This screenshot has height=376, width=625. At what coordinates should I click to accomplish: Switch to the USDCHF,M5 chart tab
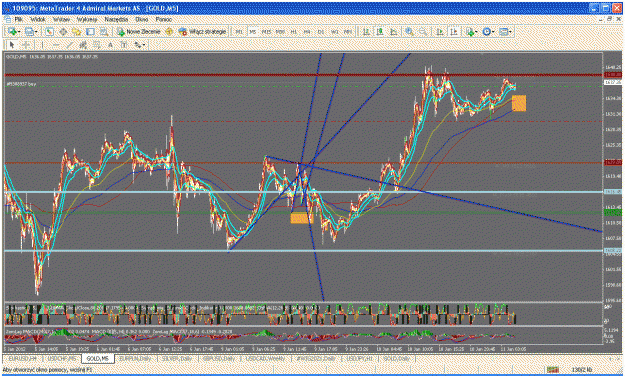(62, 358)
